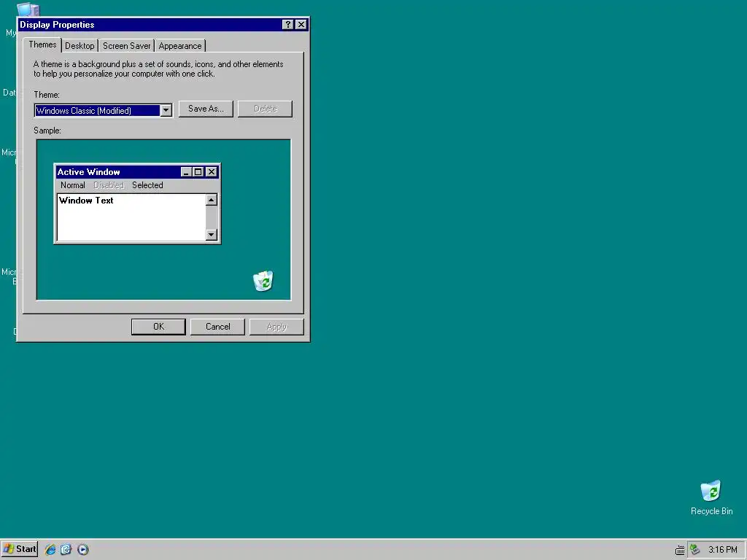The image size is (747, 560).
Task: Click the Display Properties help button
Action: pos(287,25)
